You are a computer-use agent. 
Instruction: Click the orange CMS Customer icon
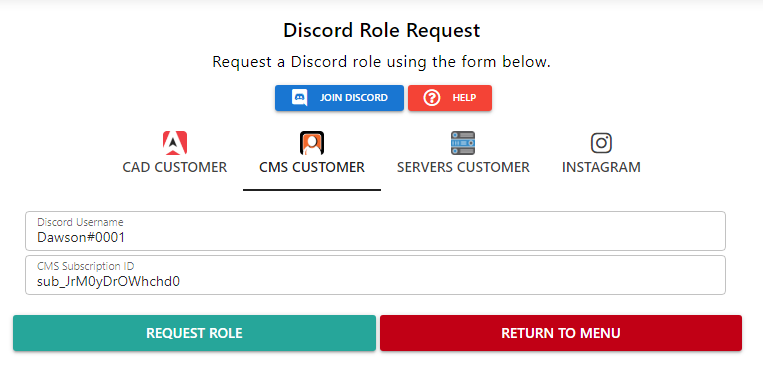coord(312,143)
